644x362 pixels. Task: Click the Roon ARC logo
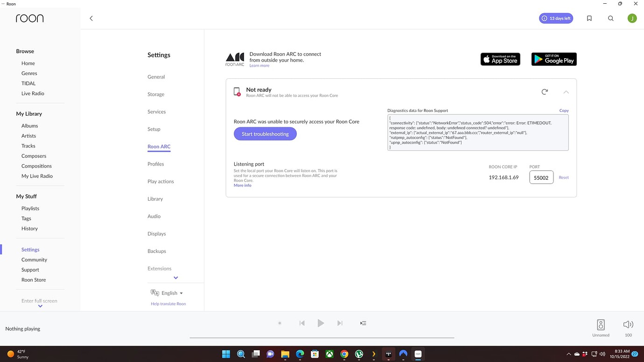(x=235, y=59)
